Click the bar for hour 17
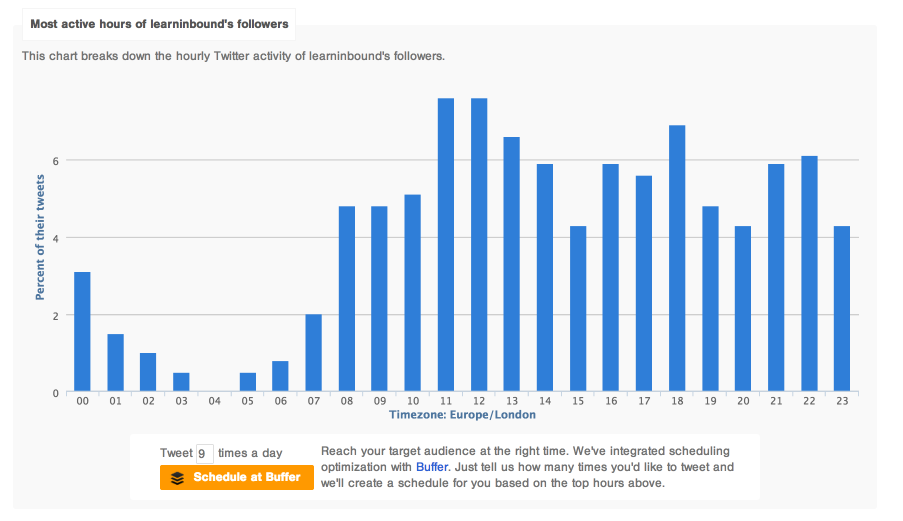The width and height of the screenshot is (903, 521). coord(644,284)
